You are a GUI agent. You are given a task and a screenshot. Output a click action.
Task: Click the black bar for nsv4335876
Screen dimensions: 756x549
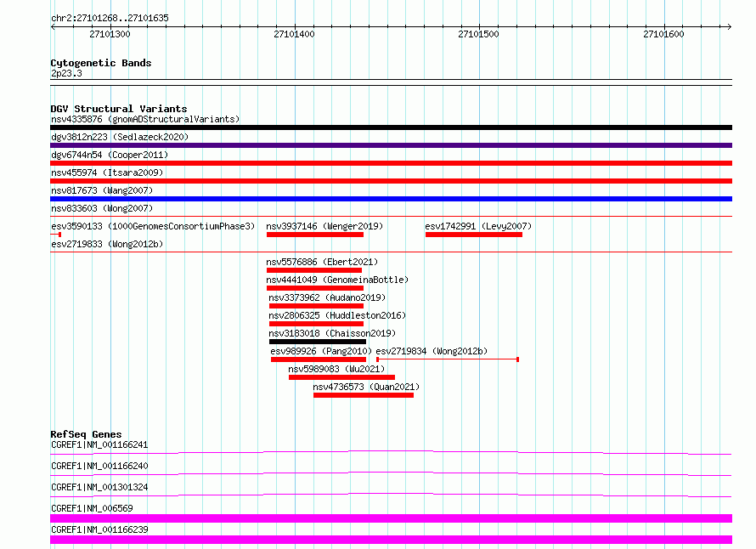[x=391, y=127]
